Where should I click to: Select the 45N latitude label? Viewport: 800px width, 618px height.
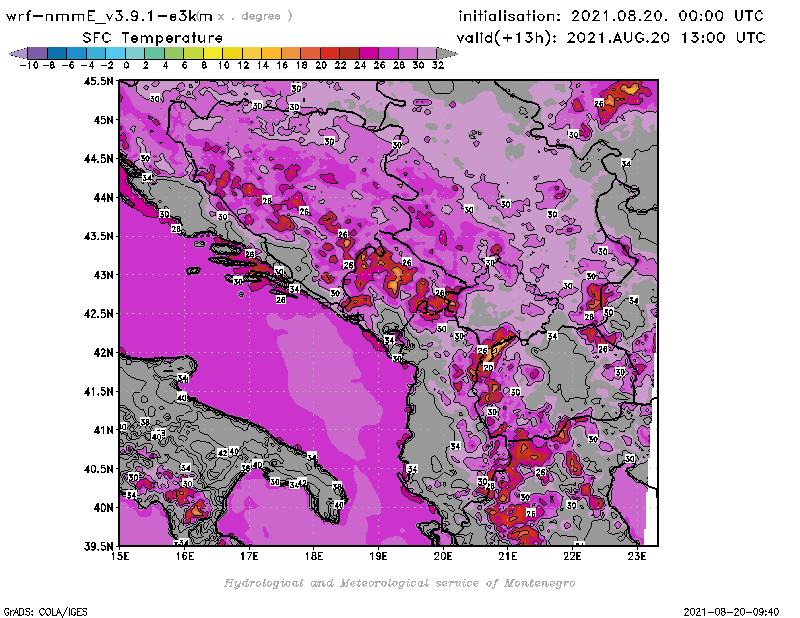(x=104, y=120)
